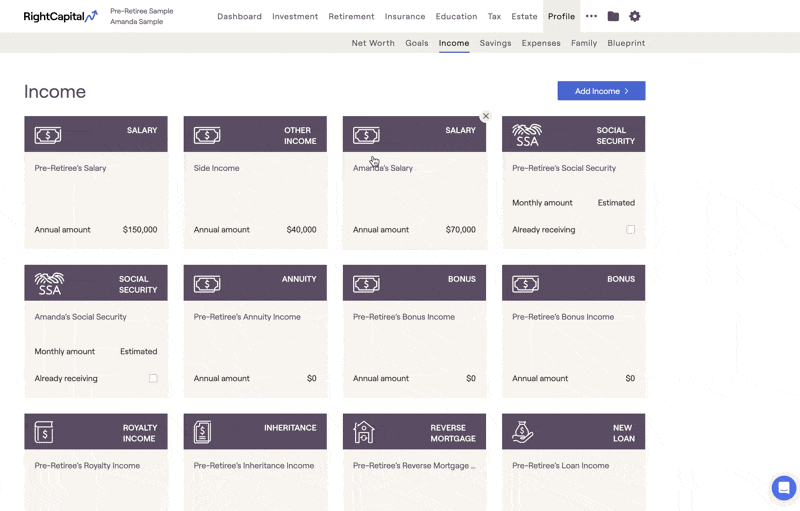Switch to the Expenses tab
The image size is (800, 511).
click(541, 43)
